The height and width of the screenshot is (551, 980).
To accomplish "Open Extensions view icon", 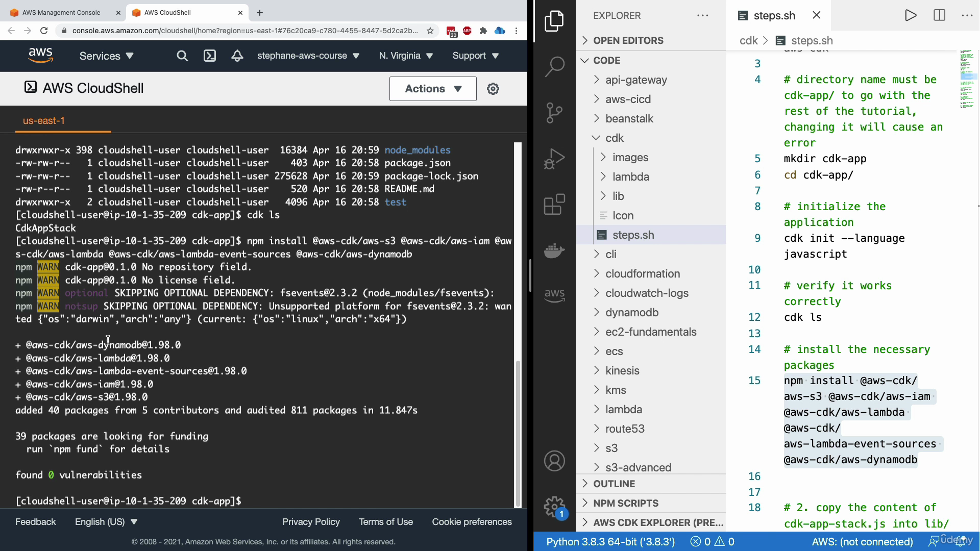I will (554, 205).
